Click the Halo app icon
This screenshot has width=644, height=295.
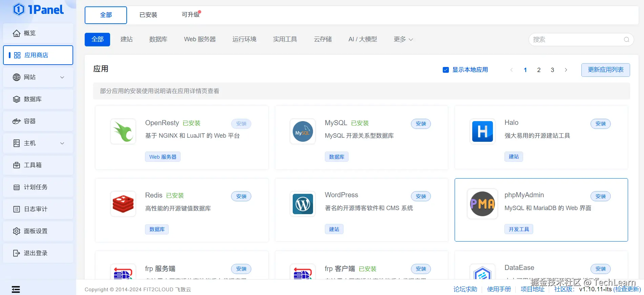point(482,131)
